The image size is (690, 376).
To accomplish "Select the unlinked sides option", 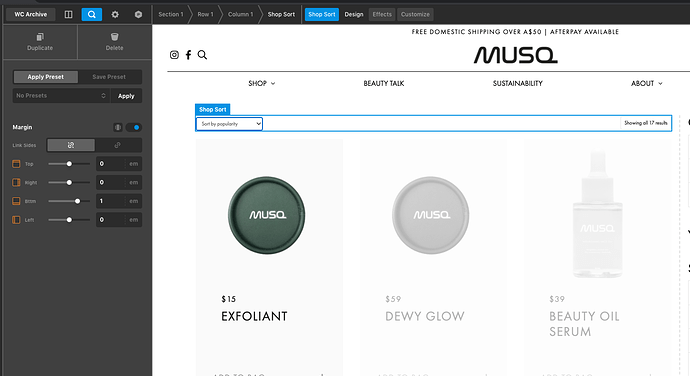I will [x=71, y=145].
